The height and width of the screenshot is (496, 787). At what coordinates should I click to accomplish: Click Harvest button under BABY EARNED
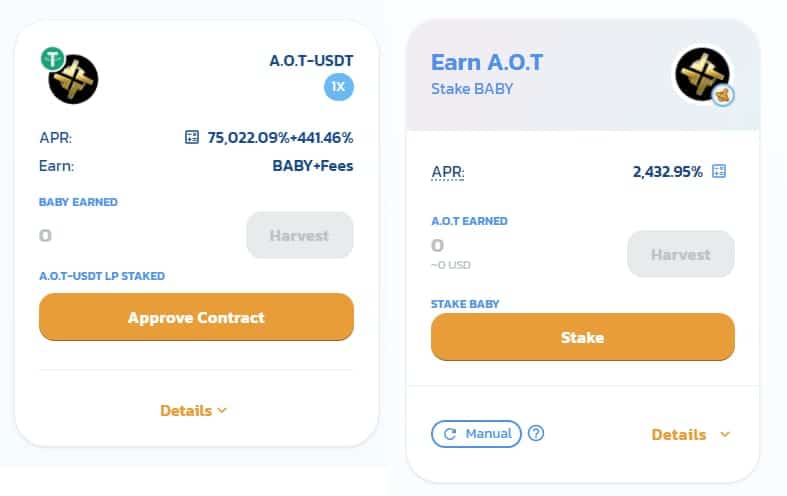(x=300, y=235)
